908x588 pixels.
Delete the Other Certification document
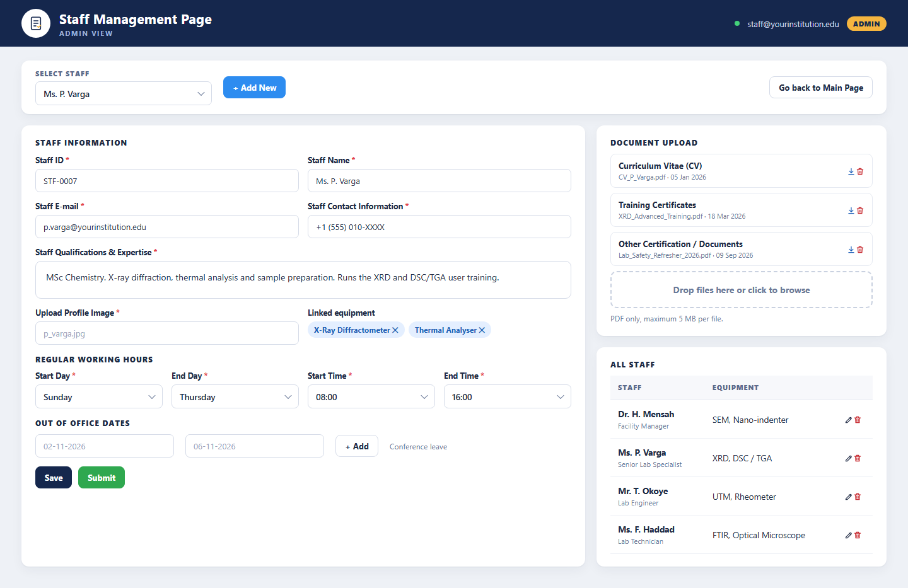(x=860, y=250)
